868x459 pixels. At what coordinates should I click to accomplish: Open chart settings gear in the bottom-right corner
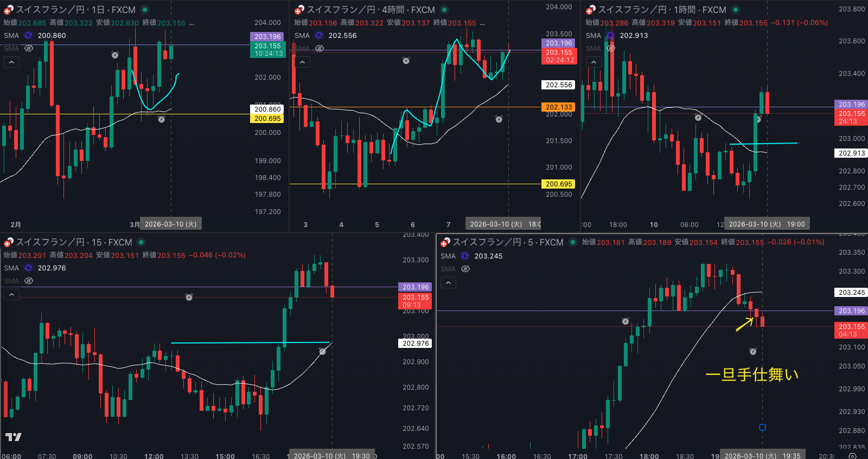(x=852, y=456)
